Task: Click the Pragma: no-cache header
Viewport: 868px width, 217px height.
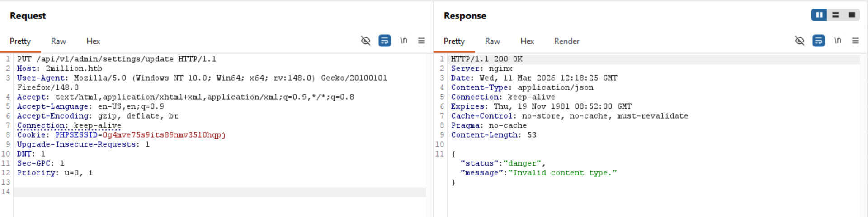Action: click(489, 125)
